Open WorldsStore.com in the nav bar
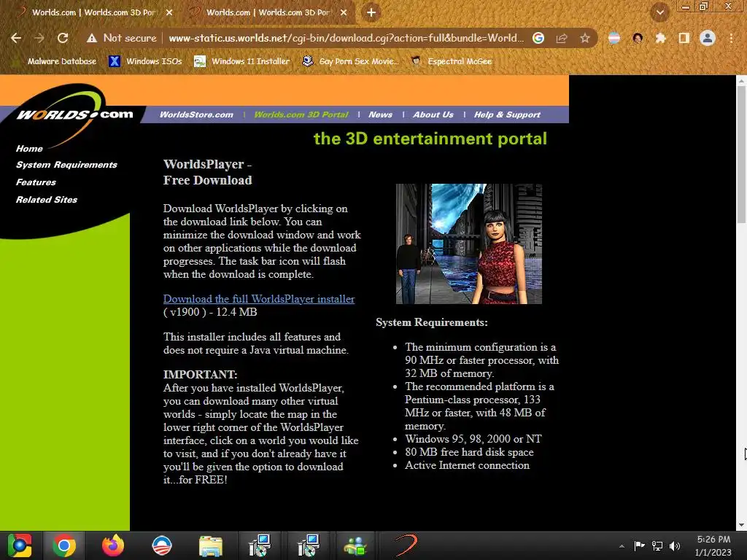The image size is (747, 560). click(x=196, y=114)
